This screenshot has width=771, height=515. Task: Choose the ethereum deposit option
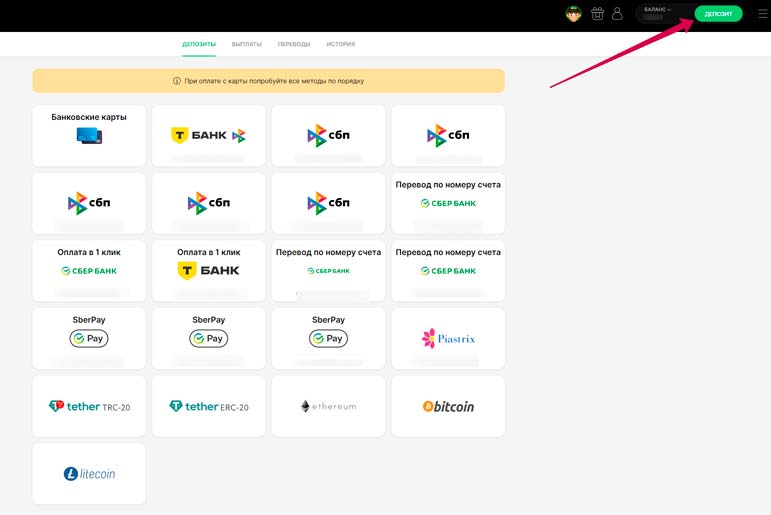tap(328, 406)
